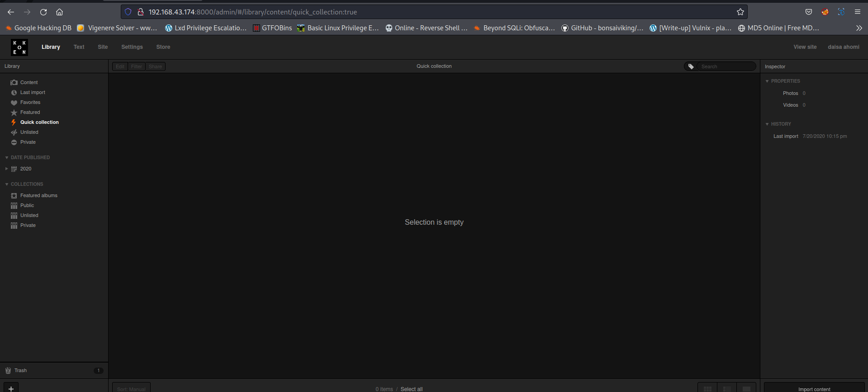This screenshot has width=868, height=392.
Task: Open the Settings tab
Action: pos(132,47)
